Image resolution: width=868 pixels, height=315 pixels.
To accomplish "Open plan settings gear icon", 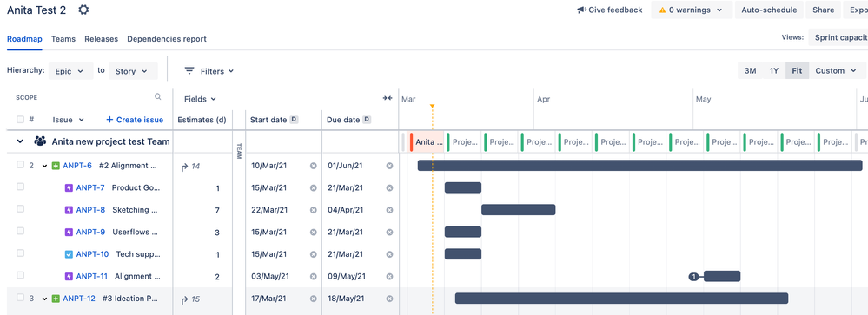I will tap(83, 10).
